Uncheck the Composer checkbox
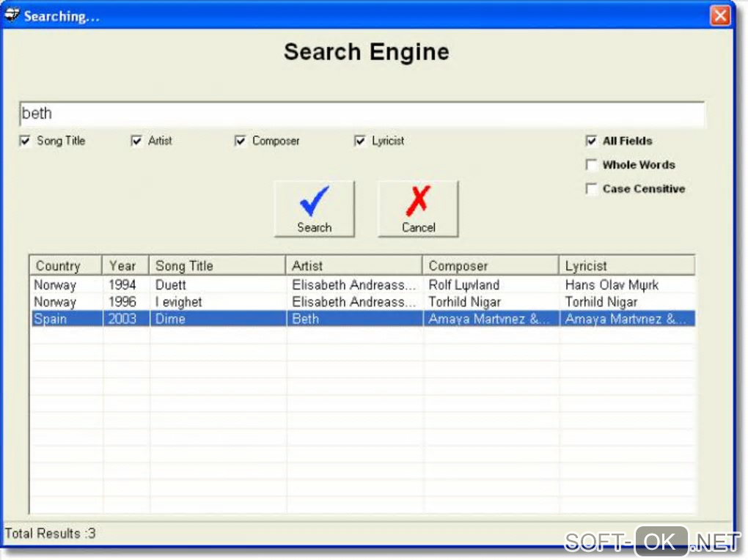Image resolution: width=748 pixels, height=560 pixels. [x=241, y=141]
